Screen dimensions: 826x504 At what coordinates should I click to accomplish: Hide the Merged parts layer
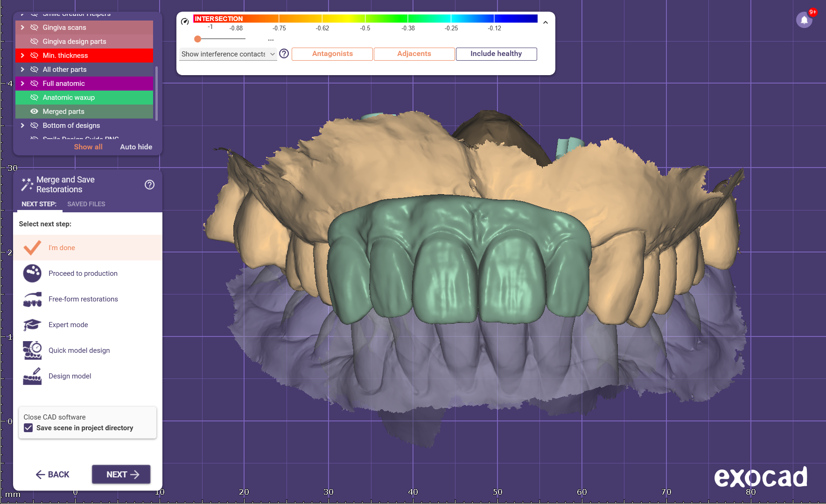[34, 112]
